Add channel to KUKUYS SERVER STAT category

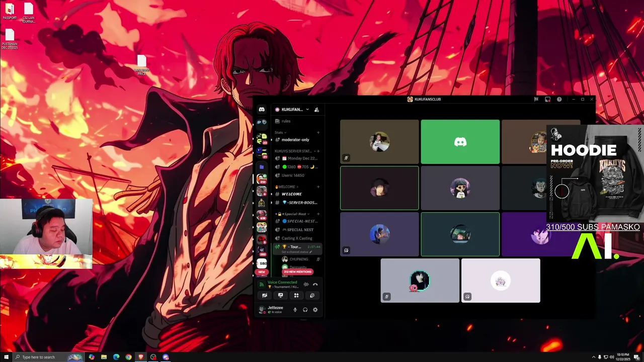318,151
